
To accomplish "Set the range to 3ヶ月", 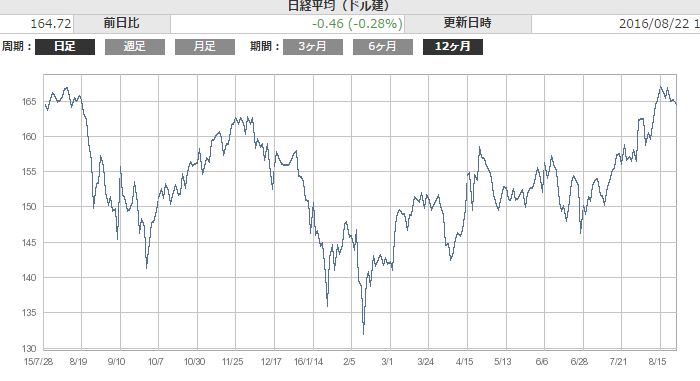I will [x=313, y=47].
